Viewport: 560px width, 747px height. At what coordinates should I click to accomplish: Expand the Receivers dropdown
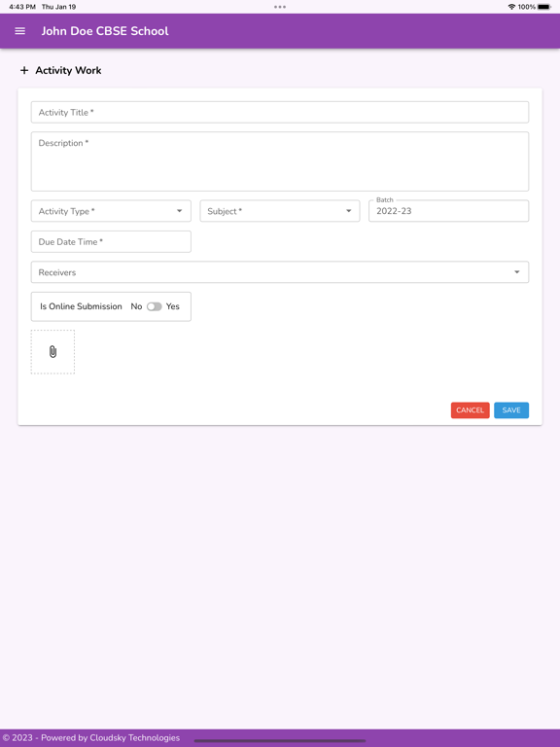point(280,272)
